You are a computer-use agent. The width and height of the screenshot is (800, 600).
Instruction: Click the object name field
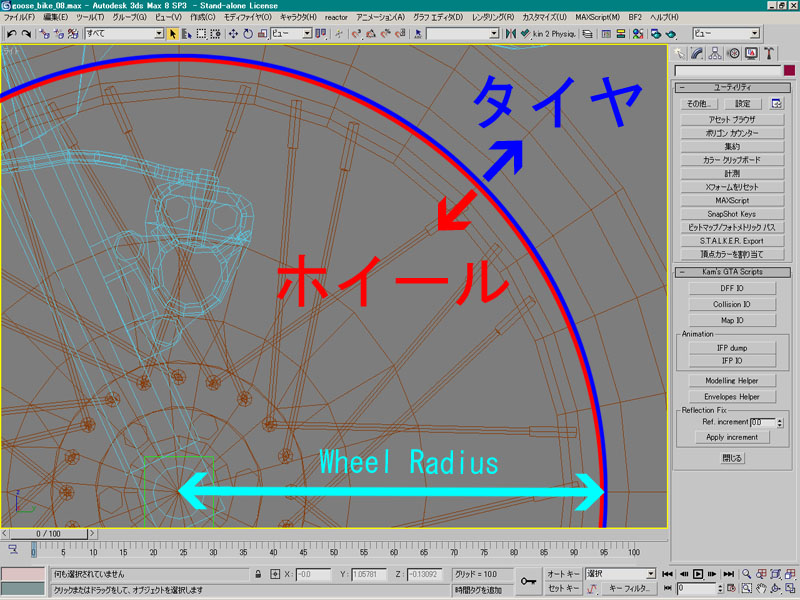pyautogui.click(x=728, y=70)
